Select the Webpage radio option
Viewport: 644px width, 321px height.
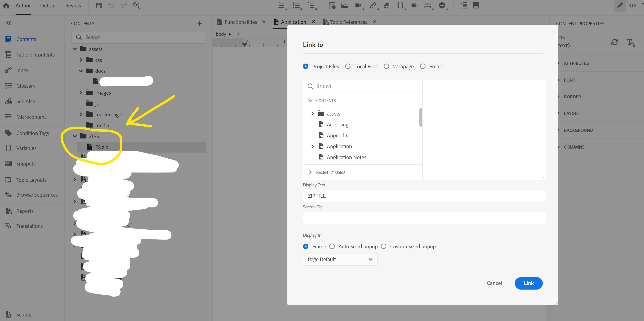point(386,66)
